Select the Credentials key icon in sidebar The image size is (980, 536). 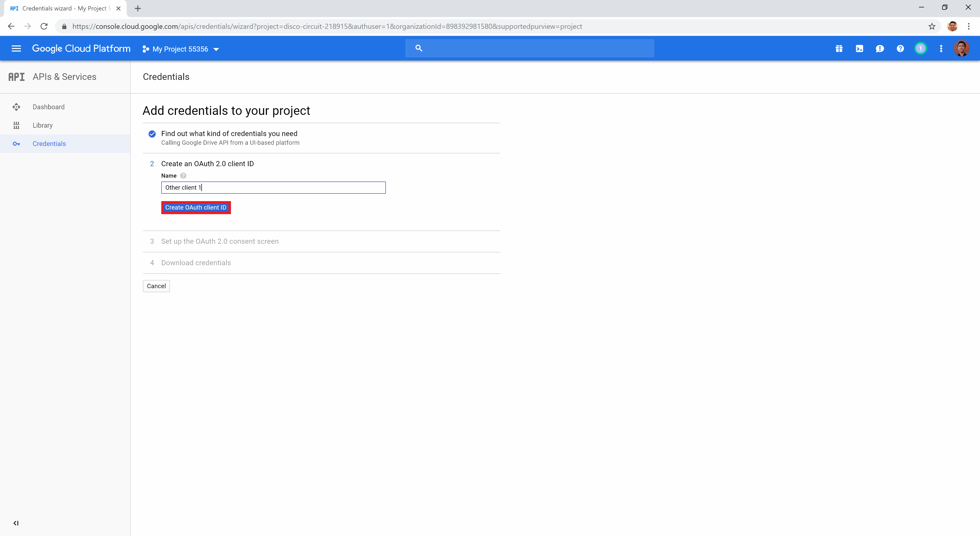pos(17,143)
